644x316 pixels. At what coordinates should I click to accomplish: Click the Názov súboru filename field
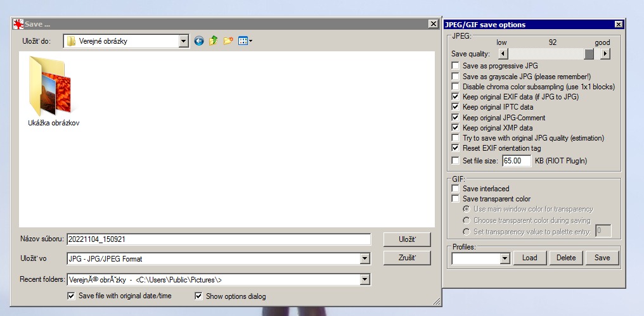(218, 239)
